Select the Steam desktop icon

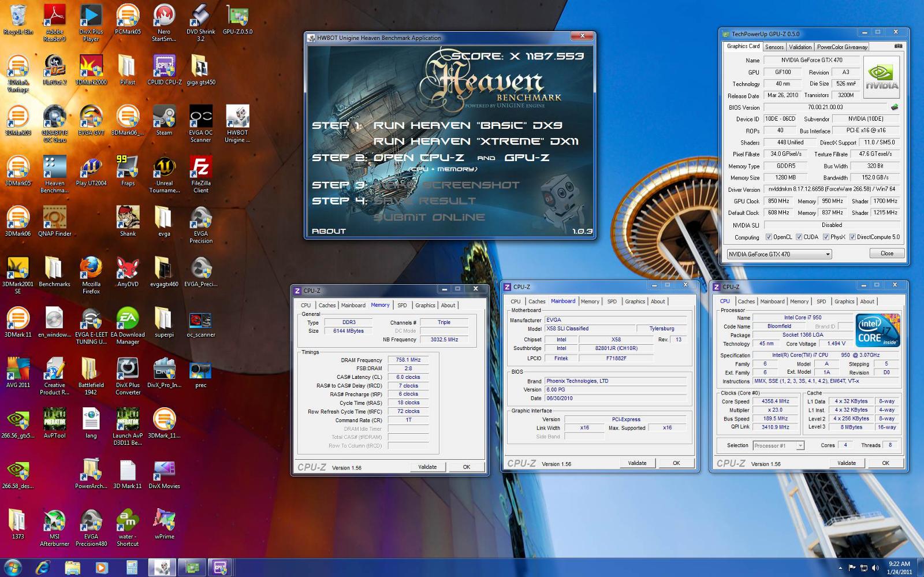[x=164, y=121]
